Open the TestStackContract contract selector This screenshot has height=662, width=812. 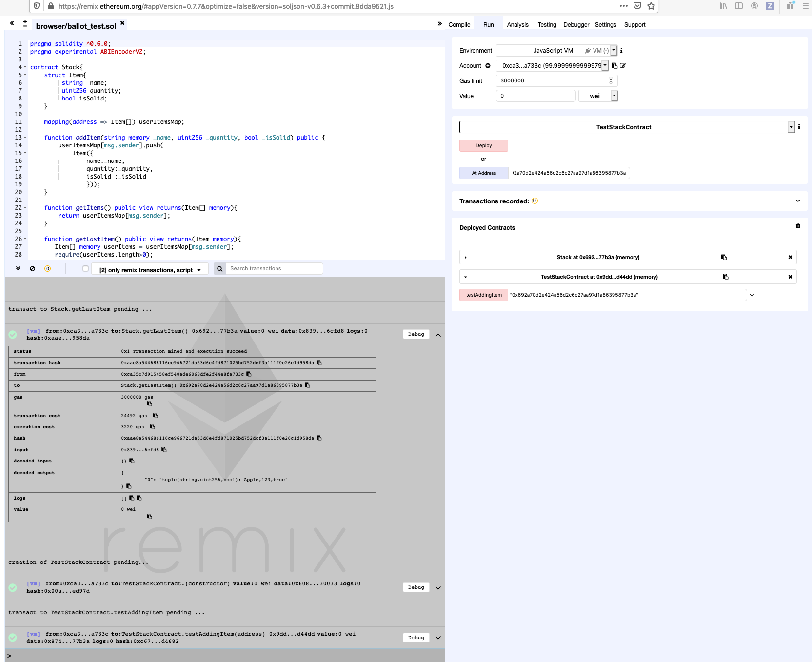[627, 127]
